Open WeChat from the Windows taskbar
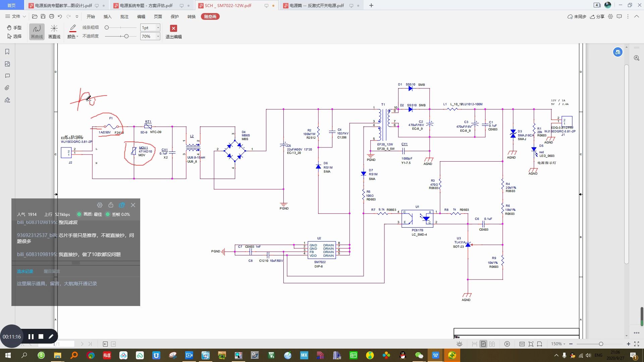 419,355
